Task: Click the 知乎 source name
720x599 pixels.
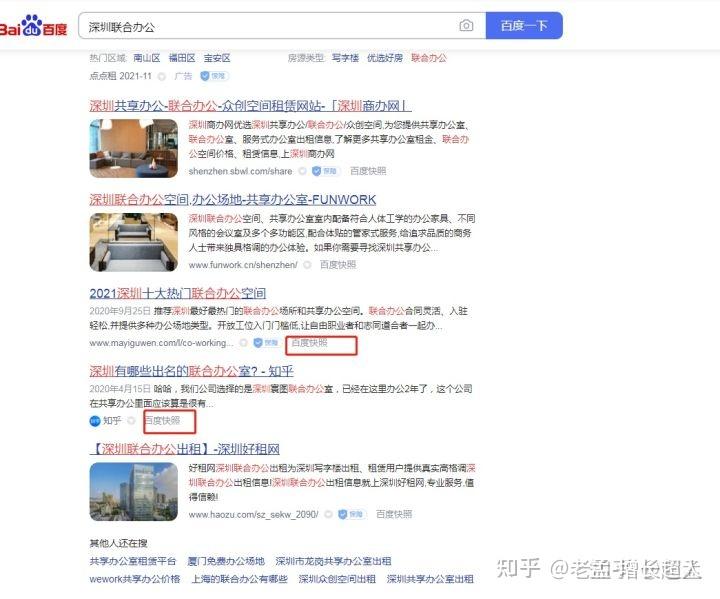Action: tap(112, 421)
